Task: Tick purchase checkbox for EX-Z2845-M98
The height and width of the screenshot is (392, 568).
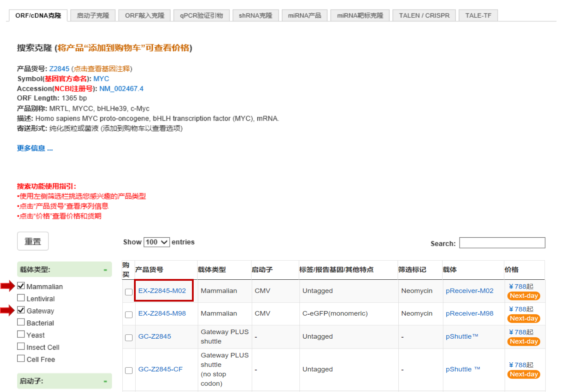Action: click(x=129, y=315)
